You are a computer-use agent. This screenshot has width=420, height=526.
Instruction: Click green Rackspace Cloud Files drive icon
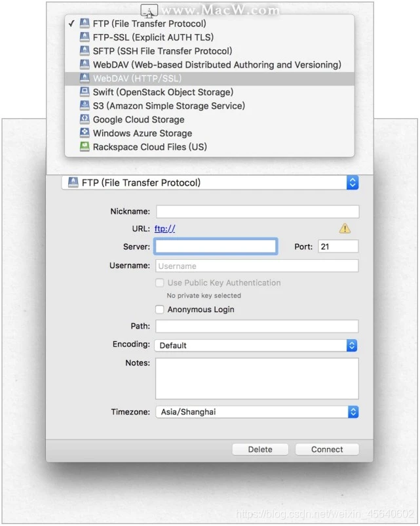pos(85,147)
